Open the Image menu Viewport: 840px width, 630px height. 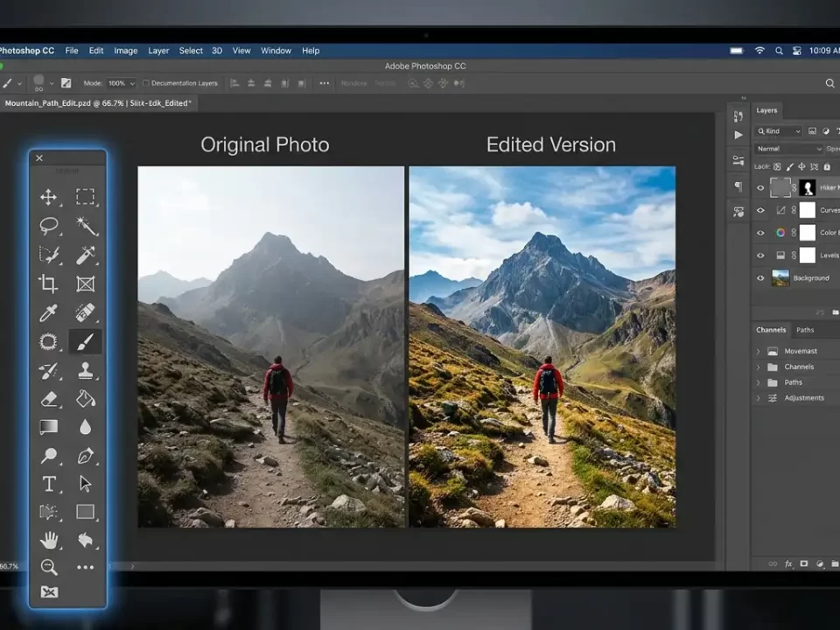coord(126,51)
